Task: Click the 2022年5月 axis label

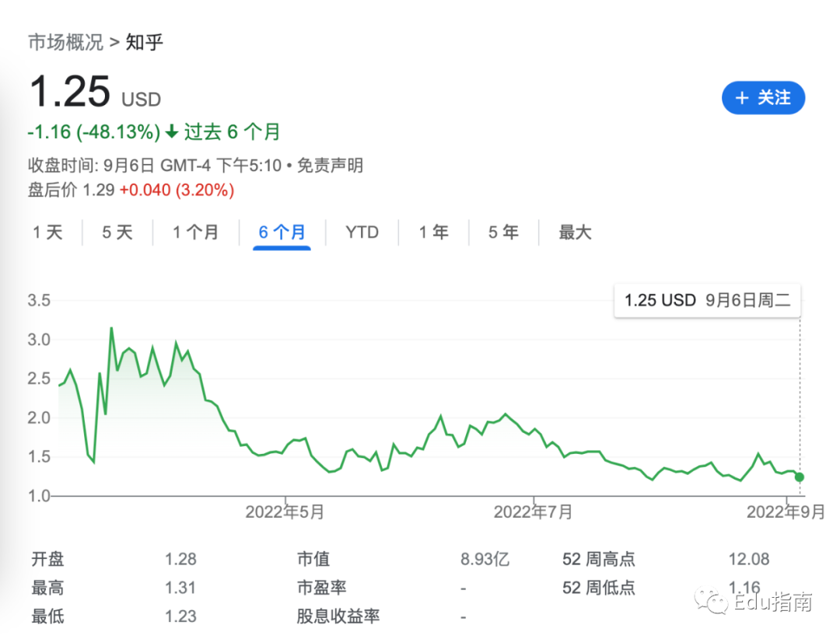Action: tap(285, 512)
